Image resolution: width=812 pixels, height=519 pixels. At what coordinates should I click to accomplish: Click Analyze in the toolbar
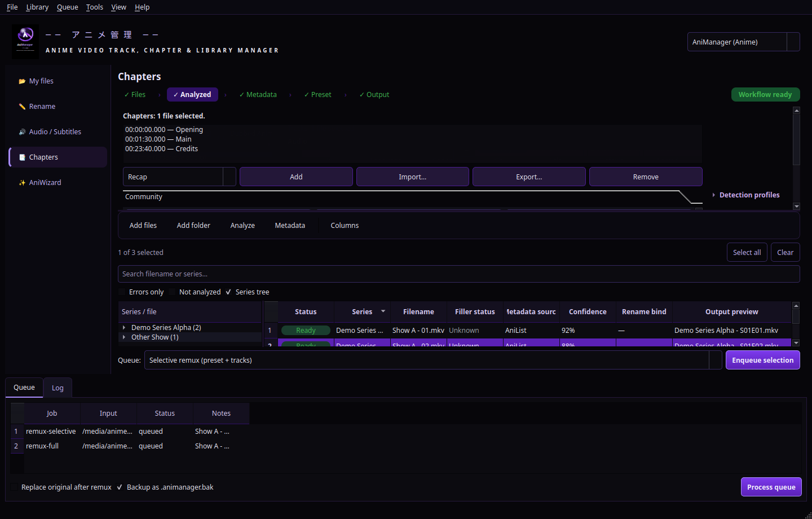pos(242,226)
